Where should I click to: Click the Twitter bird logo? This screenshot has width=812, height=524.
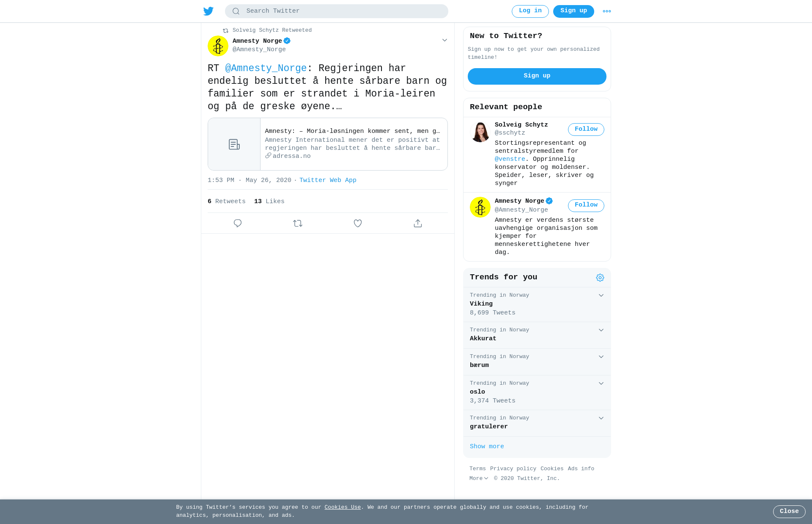click(208, 11)
